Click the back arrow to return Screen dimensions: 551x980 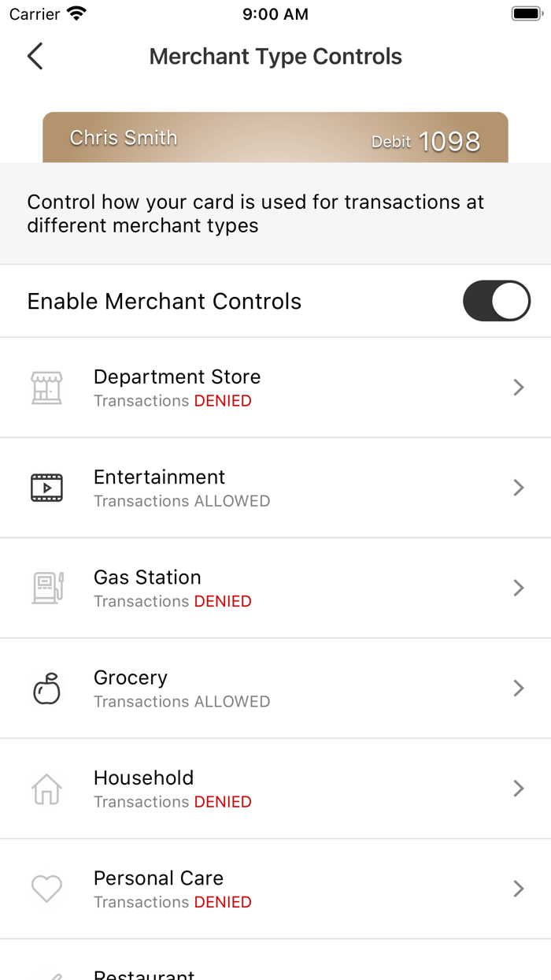tap(35, 57)
